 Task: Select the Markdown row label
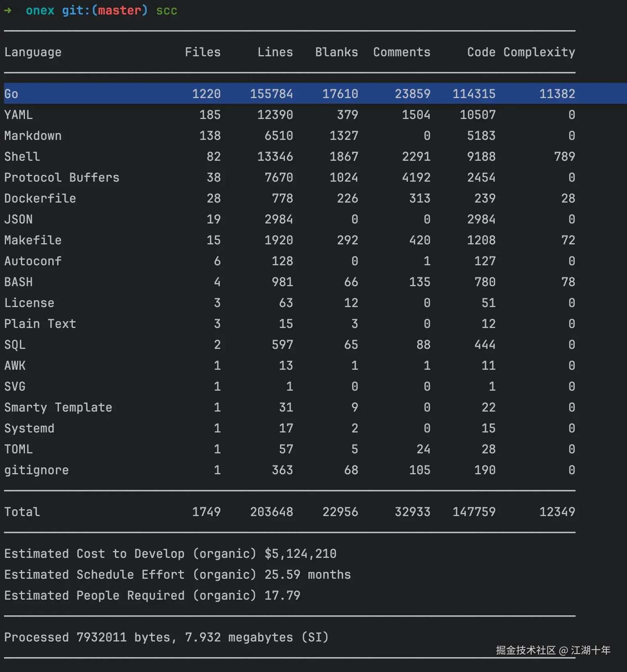(33, 136)
